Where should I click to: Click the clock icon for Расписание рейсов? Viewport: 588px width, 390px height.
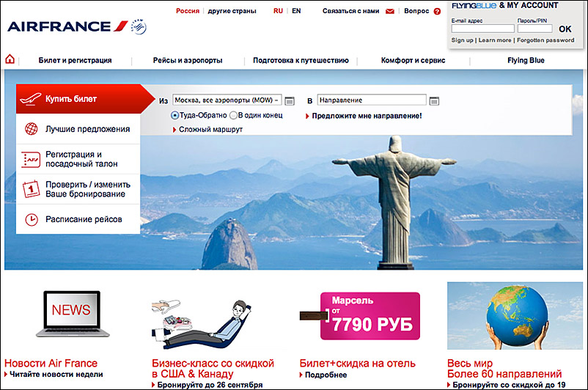32,219
